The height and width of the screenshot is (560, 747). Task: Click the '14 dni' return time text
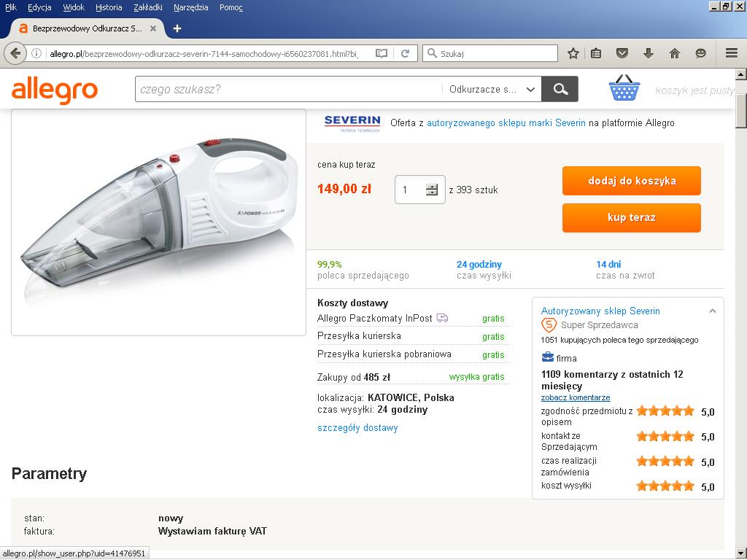(x=608, y=264)
